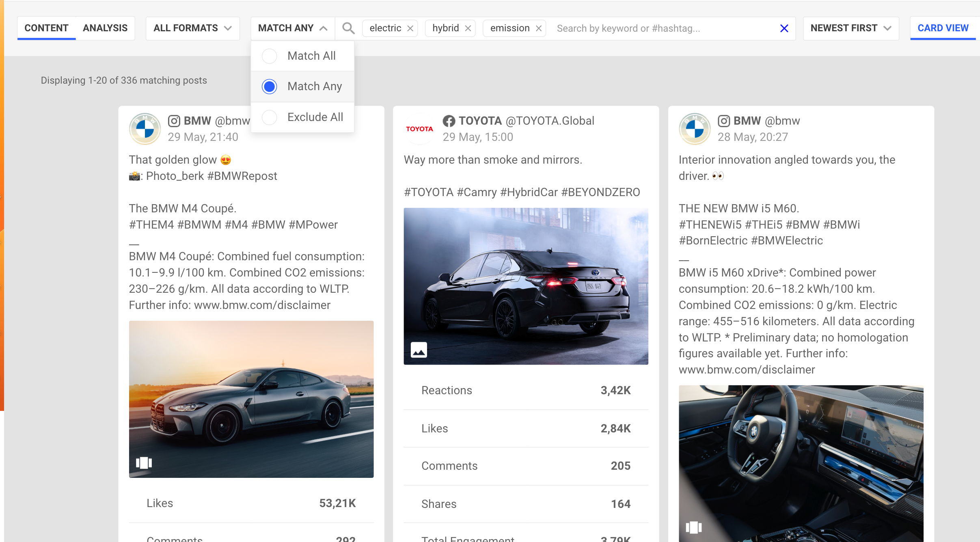Click photo icon on Toyota Camry image

click(419, 350)
